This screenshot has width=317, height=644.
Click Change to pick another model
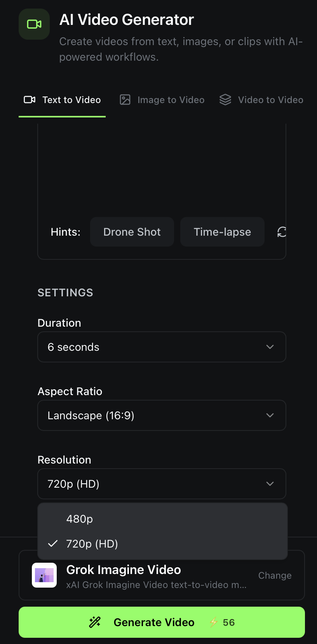coord(275,576)
